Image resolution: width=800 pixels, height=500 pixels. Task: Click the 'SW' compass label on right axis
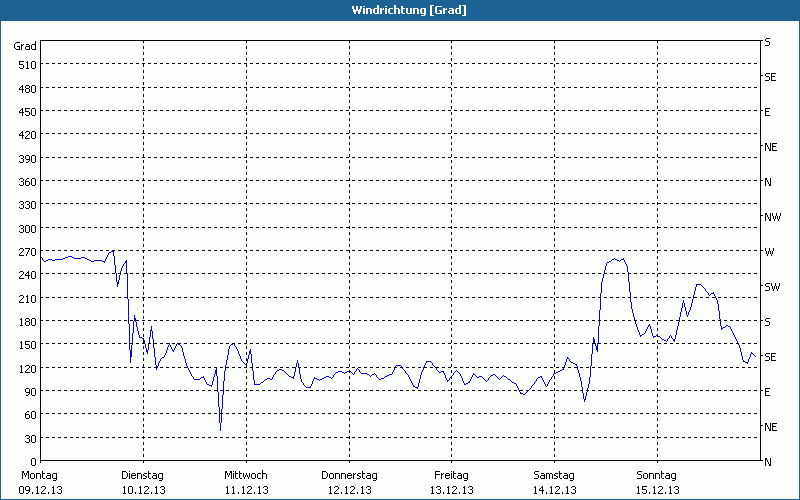pyautogui.click(x=772, y=287)
